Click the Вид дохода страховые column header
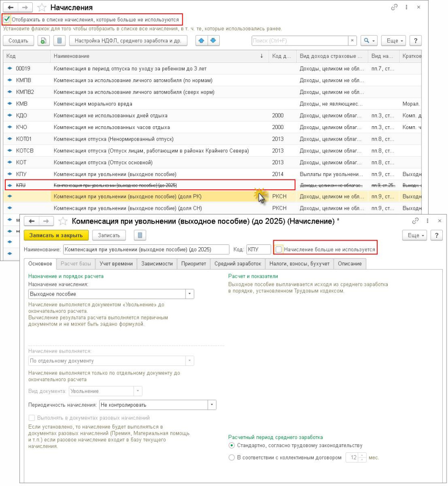Screen dimensions: 448x486 [332, 56]
